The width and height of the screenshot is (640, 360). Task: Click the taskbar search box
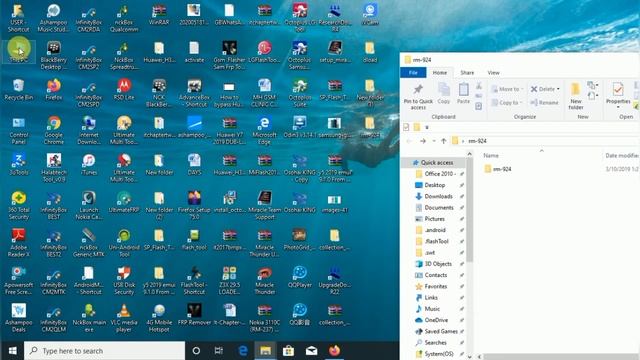pyautogui.click(x=104, y=350)
